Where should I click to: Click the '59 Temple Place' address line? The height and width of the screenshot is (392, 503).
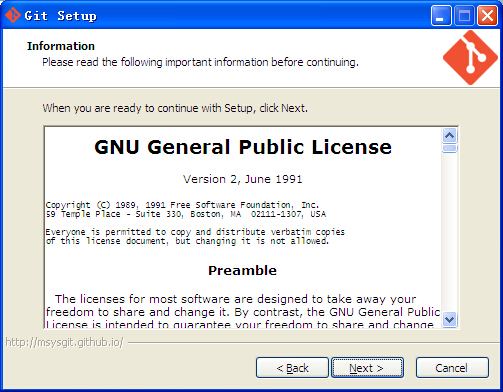pos(186,214)
